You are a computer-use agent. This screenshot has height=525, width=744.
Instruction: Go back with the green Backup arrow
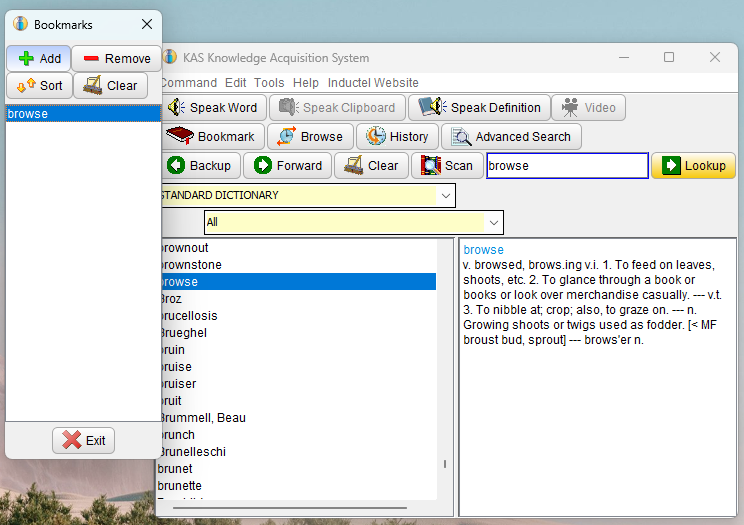coord(200,166)
